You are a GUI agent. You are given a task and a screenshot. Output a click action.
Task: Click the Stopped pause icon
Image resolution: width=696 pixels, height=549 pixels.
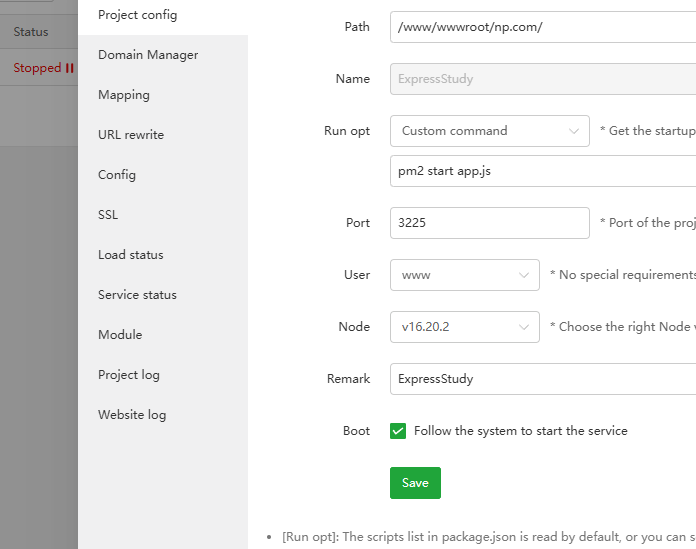[70, 68]
